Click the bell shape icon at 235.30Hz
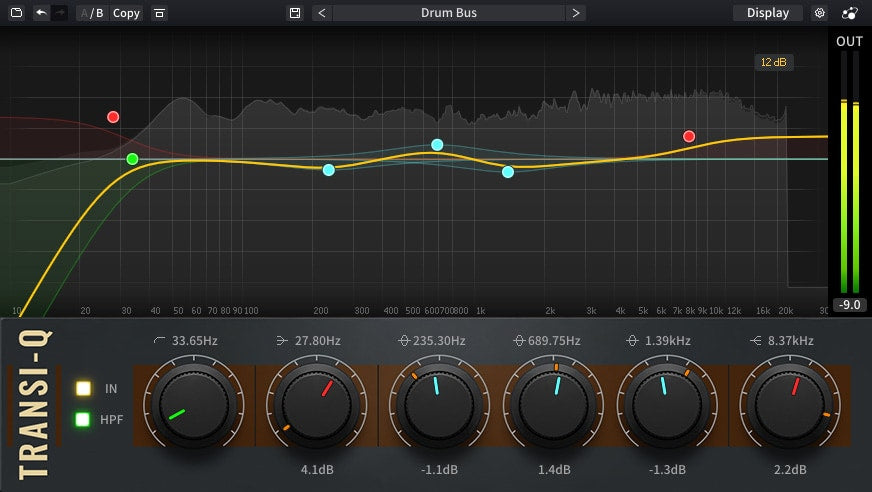 404,340
